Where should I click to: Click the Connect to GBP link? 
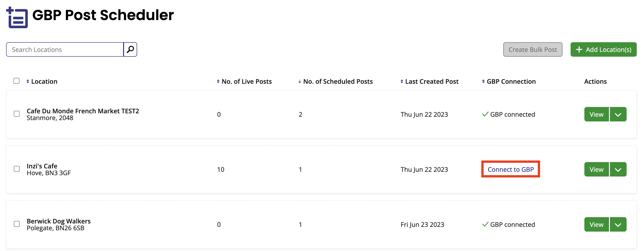tap(511, 170)
